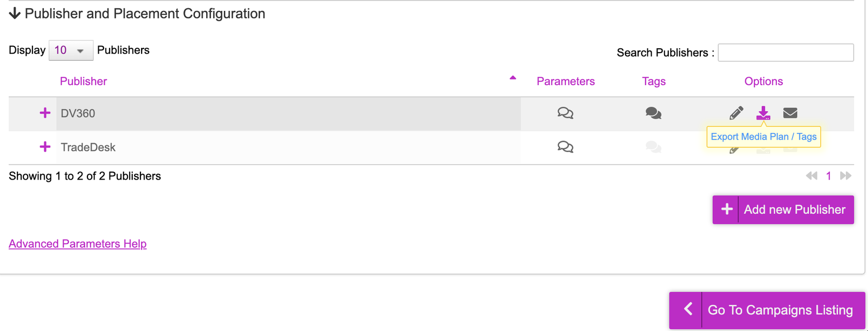Sort by Publisher column header
The image size is (868, 331).
[83, 81]
